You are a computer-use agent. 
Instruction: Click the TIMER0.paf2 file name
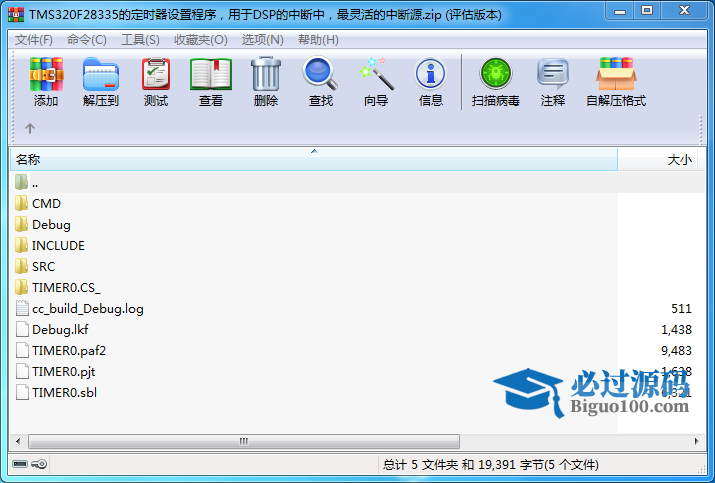click(x=69, y=351)
